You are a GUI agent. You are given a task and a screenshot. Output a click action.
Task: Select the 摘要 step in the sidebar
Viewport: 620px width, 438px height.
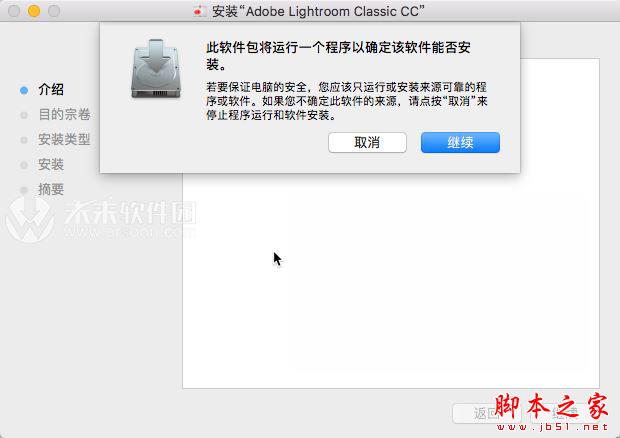coord(51,189)
